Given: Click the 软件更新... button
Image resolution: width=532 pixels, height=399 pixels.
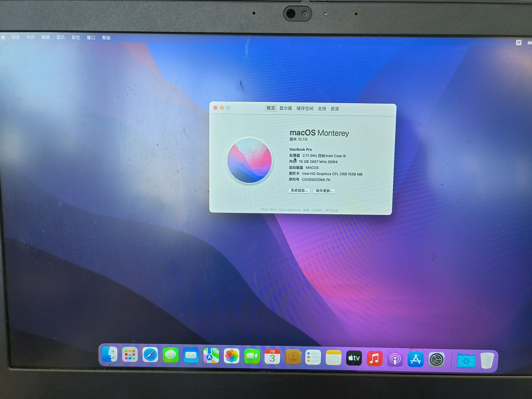Looking at the screenshot, I should [324, 191].
